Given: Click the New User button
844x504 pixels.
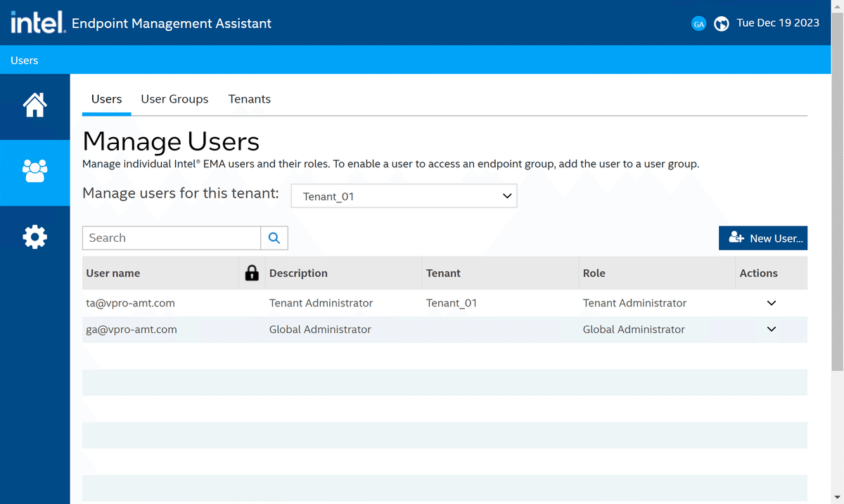Looking at the screenshot, I should [x=763, y=238].
